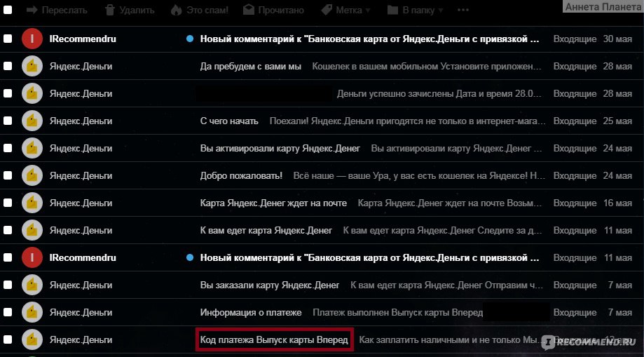Image resolution: width=644 pixels, height=357 pixels.
Task: Check the 'Информация о платеже' message
Action: (x=8, y=313)
